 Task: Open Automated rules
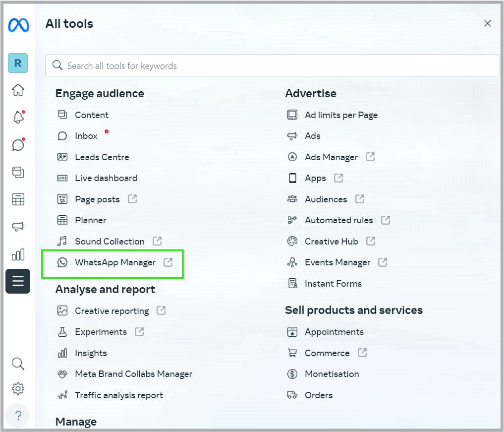(x=339, y=220)
